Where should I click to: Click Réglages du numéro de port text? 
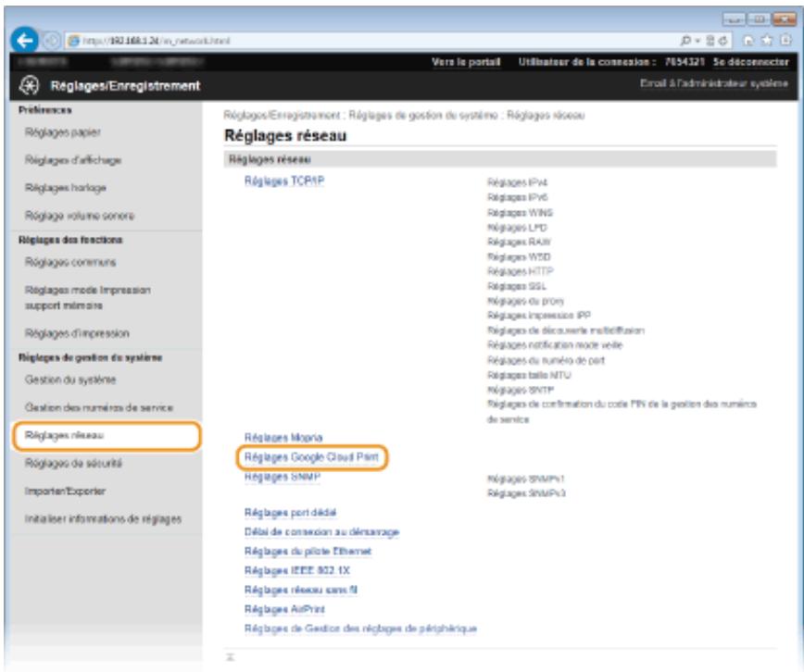(546, 360)
